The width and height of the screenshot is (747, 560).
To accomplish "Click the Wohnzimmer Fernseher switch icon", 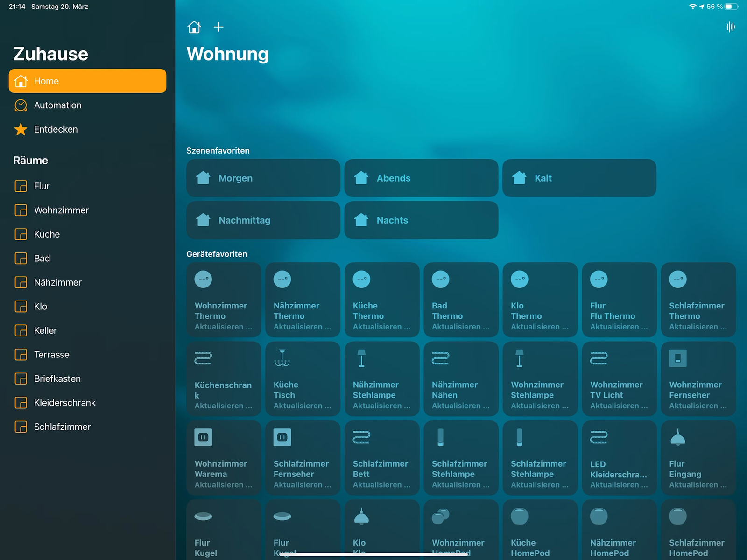I will pos(678,358).
